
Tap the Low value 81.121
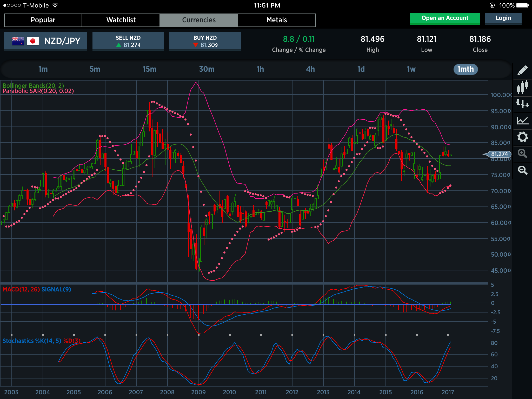427,39
